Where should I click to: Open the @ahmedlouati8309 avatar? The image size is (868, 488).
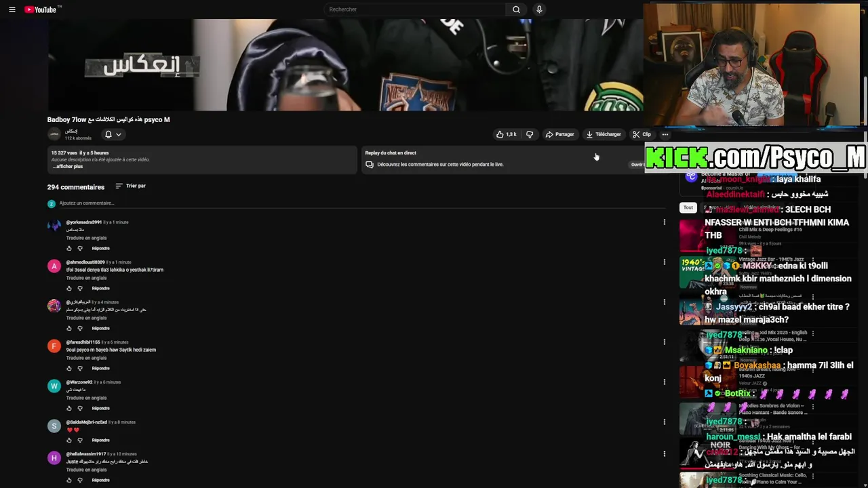[54, 266]
